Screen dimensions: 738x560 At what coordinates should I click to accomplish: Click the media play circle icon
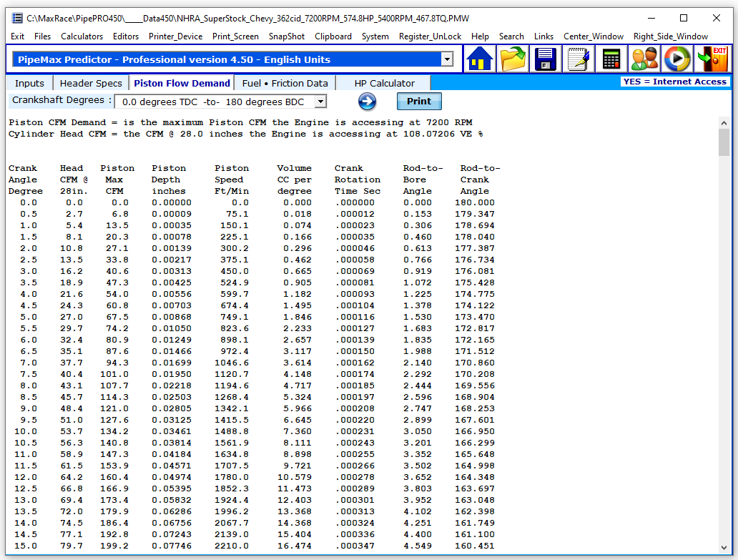click(x=677, y=59)
